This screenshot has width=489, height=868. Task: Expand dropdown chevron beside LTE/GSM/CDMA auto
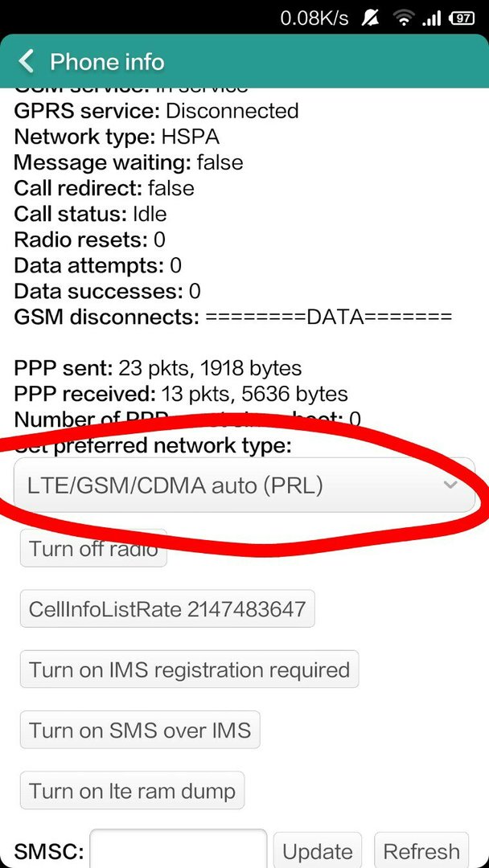coord(450,485)
